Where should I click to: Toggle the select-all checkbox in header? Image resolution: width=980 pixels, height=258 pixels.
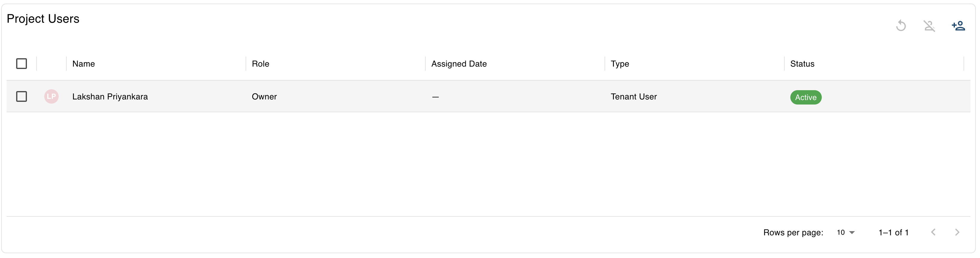pos(22,64)
